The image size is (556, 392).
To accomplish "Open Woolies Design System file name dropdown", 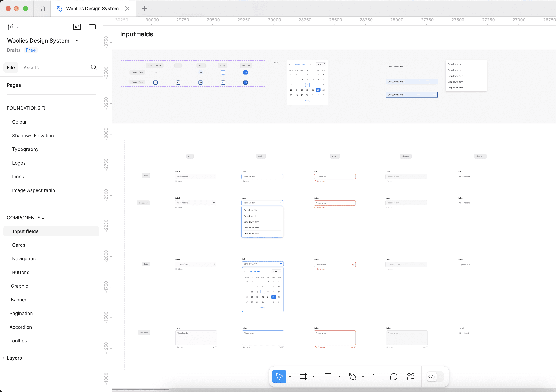I will [x=77, y=41].
